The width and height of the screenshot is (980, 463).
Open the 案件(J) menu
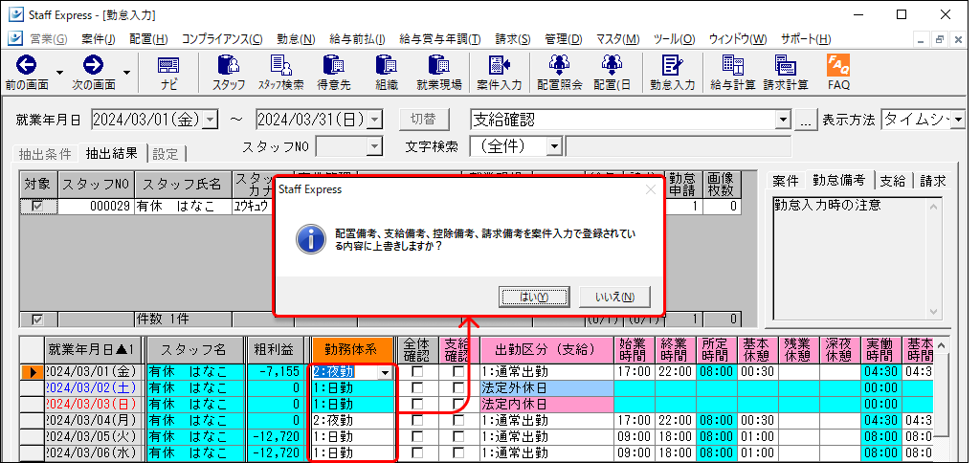point(99,39)
